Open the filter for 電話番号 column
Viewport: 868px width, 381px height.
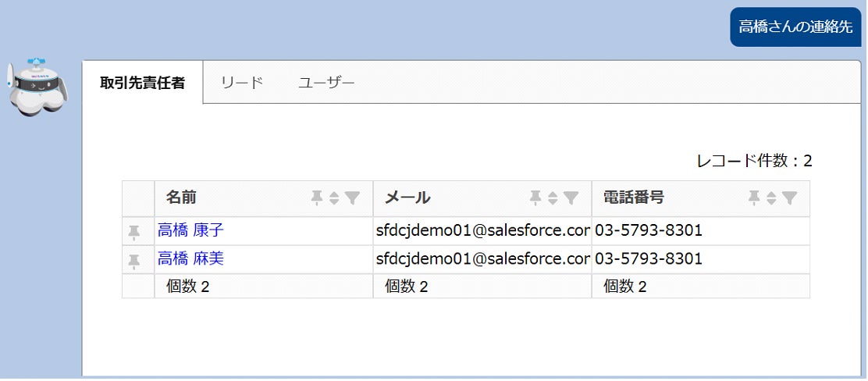789,198
